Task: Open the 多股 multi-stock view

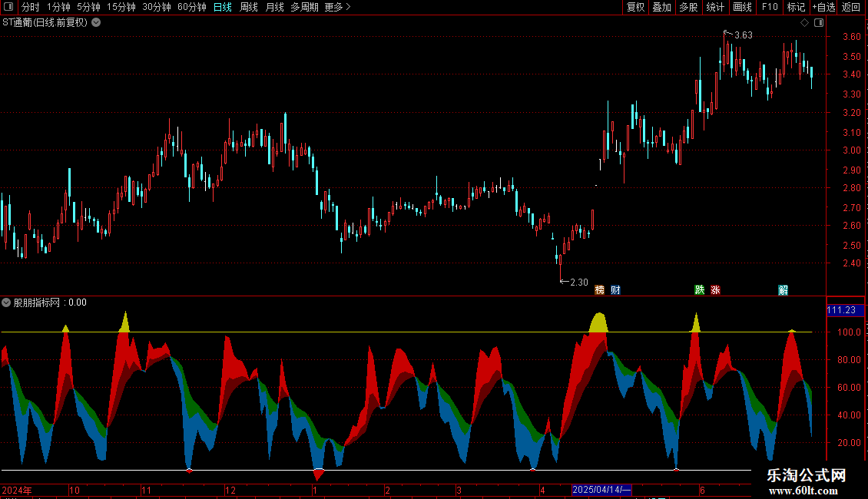Action: [688, 7]
